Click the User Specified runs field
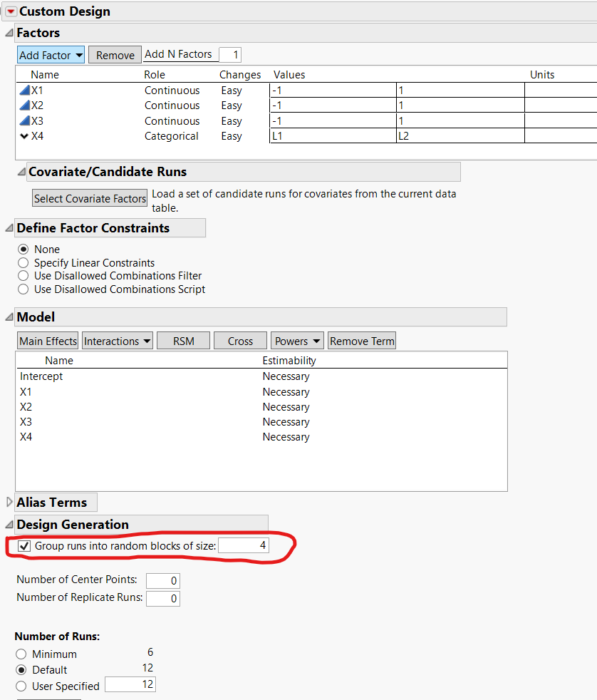 (x=130, y=684)
